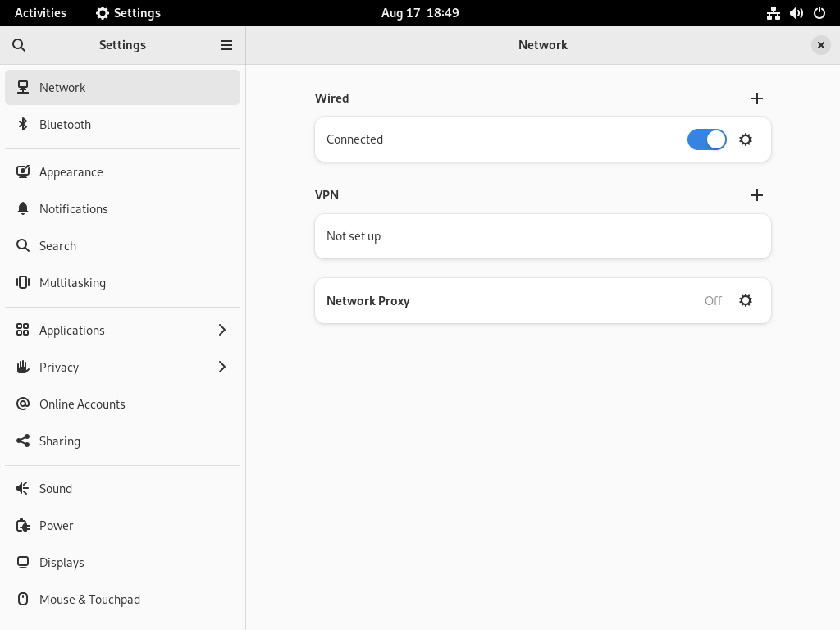Image resolution: width=840 pixels, height=630 pixels.
Task: Click the Network Proxy Off status
Action: point(713,300)
